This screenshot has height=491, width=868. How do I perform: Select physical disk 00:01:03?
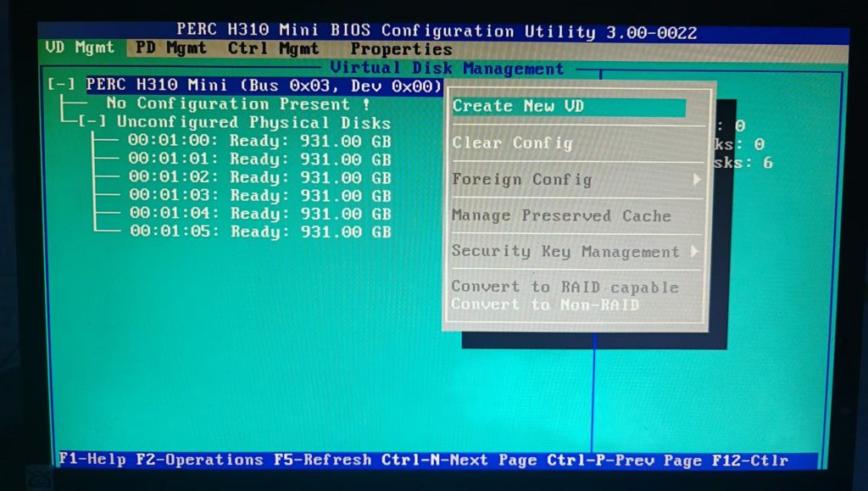point(260,195)
